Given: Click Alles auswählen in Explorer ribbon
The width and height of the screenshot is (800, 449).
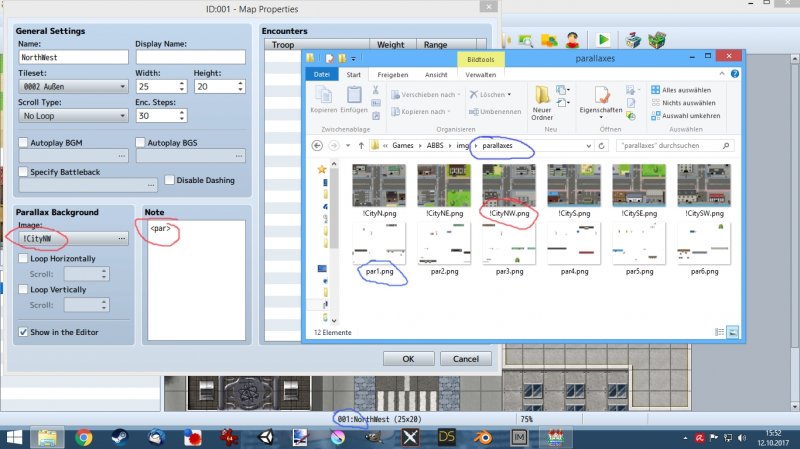Looking at the screenshot, I should pos(681,90).
